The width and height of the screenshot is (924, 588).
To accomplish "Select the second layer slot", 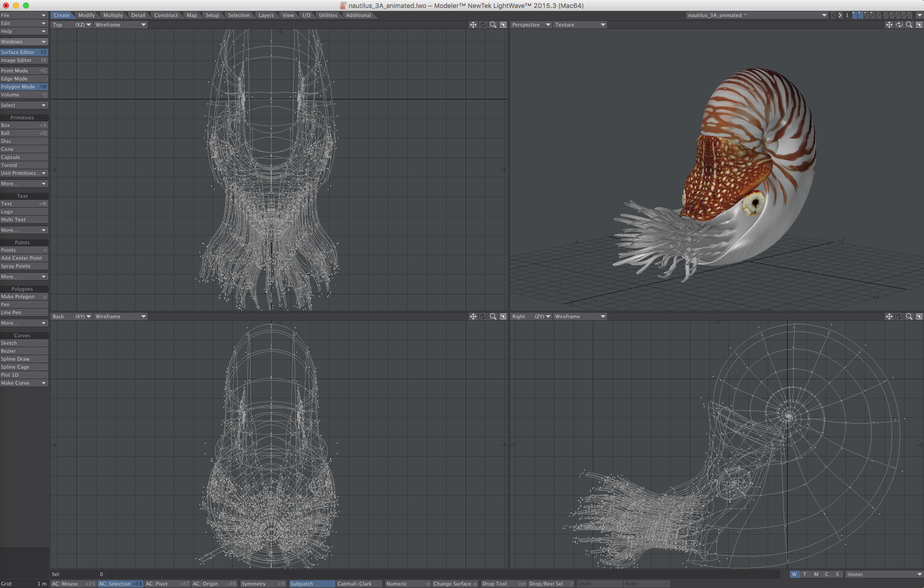I will pyautogui.click(x=861, y=15).
